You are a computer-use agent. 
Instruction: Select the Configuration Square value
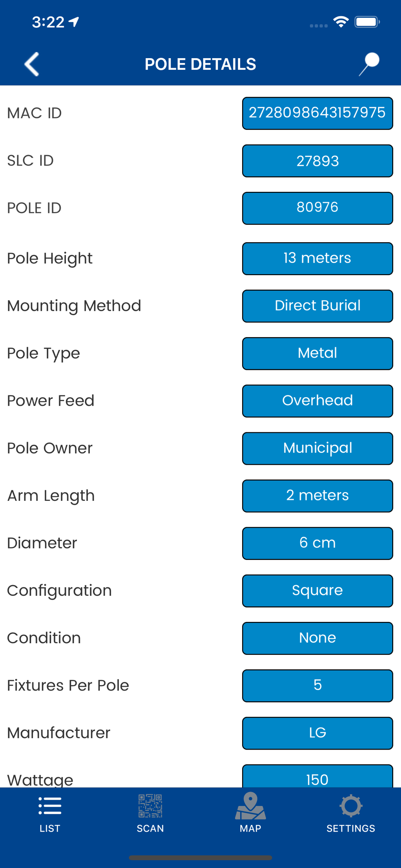317,591
